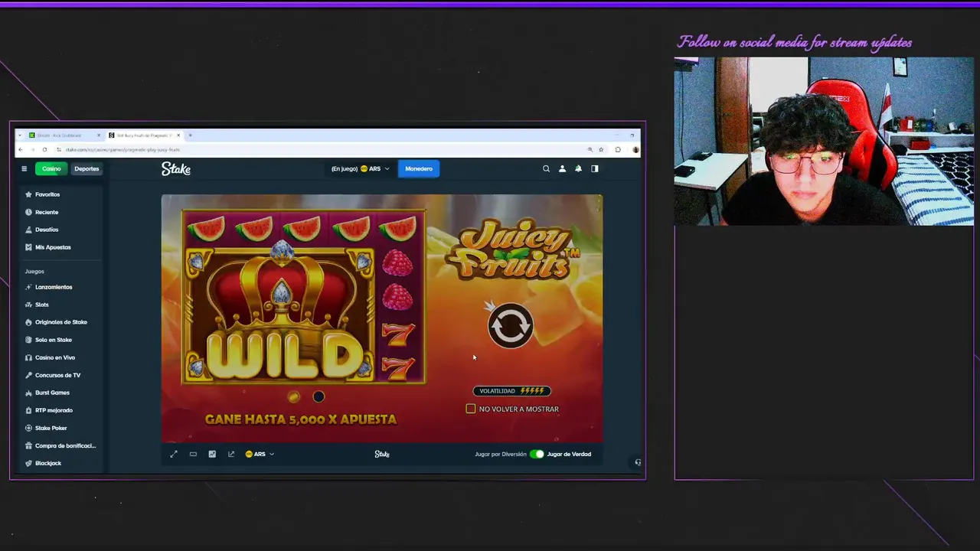This screenshot has width=980, height=551.
Task: Click the Favoritos star icon
Action: click(x=28, y=194)
